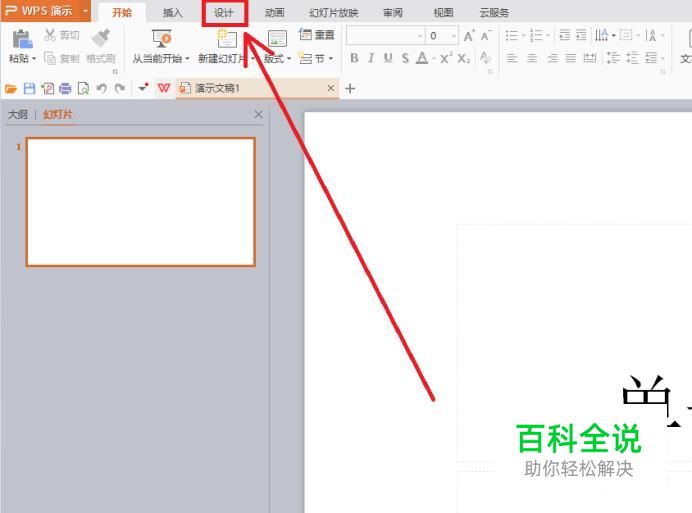Viewport: 692px width, 513px height.
Task: Open the font size box showing 0
Action: [441, 35]
